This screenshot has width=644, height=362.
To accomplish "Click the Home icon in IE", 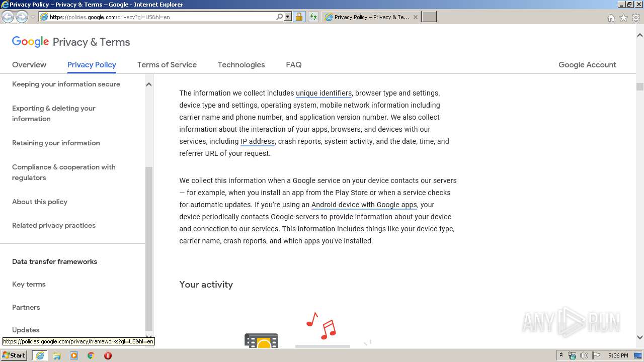I will point(611,18).
